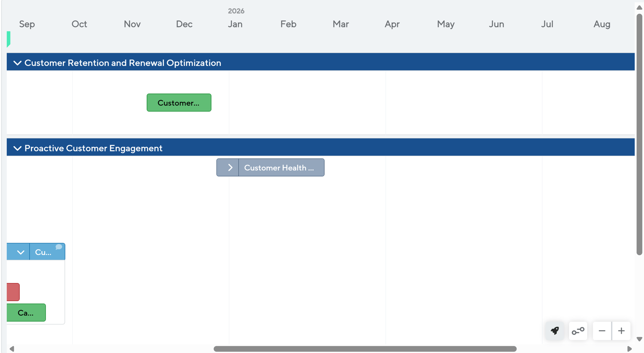Open the green Ca... bar
644x353 pixels.
point(26,313)
